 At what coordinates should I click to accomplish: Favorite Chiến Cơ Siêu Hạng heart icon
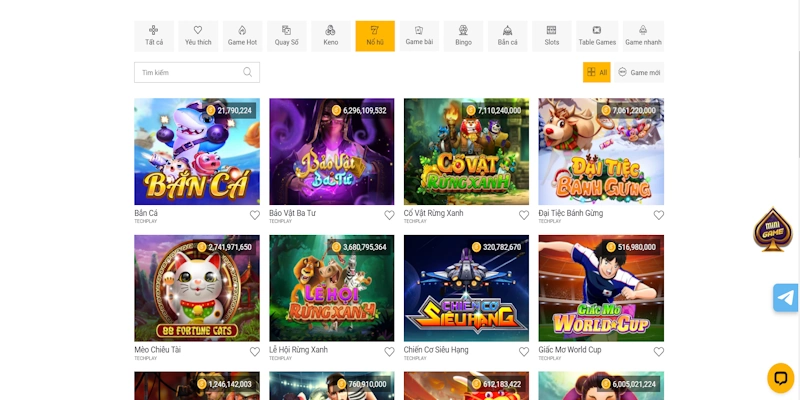(524, 352)
